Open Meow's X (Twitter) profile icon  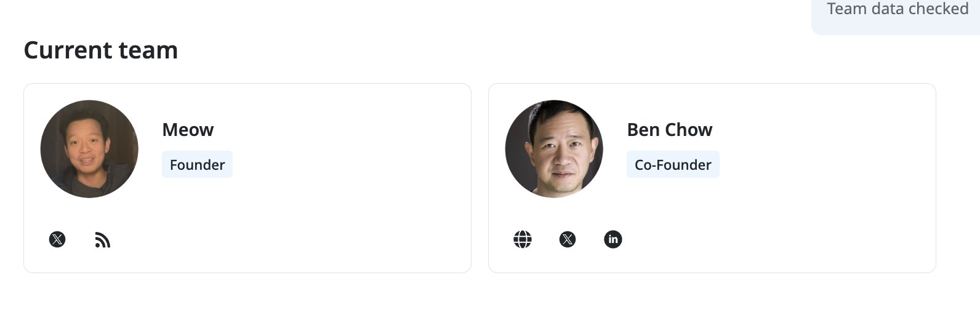point(57,239)
